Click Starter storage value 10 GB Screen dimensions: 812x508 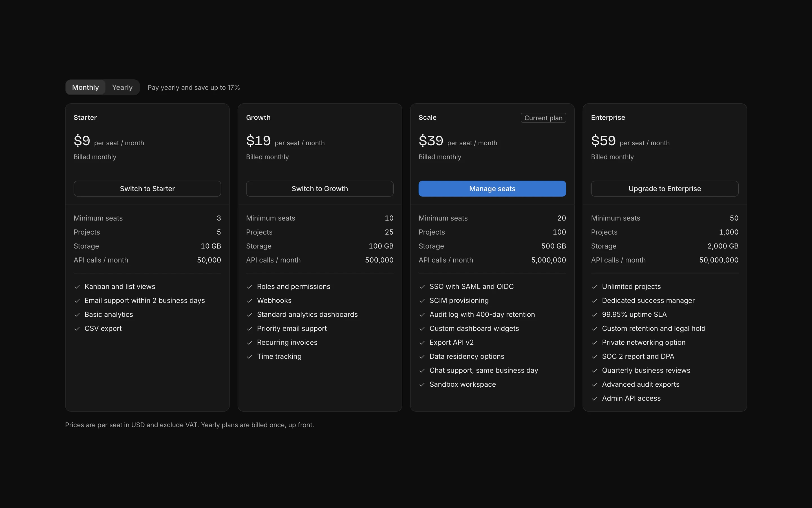(211, 246)
